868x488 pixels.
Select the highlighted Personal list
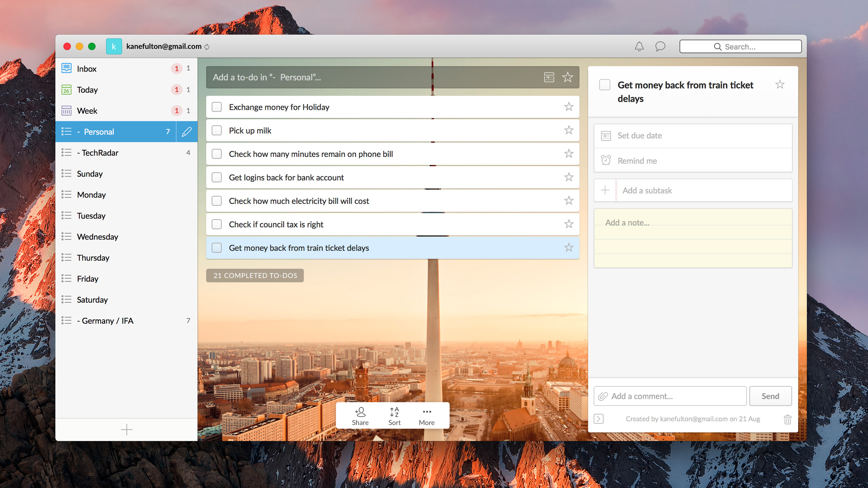coord(116,131)
